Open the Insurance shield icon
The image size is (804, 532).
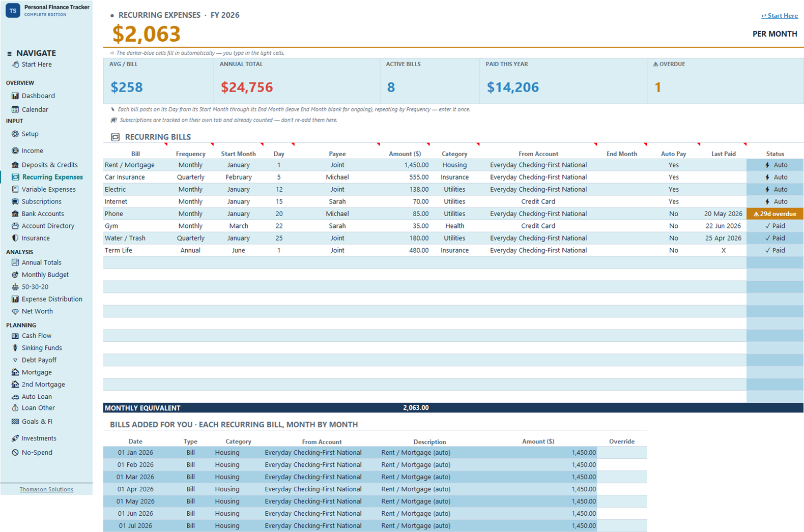tap(15, 238)
